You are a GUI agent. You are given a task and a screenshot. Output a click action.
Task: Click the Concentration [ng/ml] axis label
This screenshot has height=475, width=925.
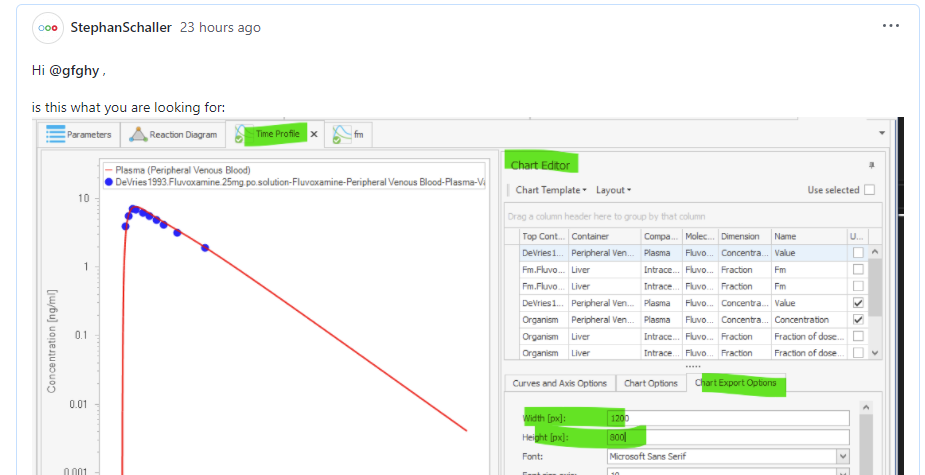pyautogui.click(x=52, y=341)
